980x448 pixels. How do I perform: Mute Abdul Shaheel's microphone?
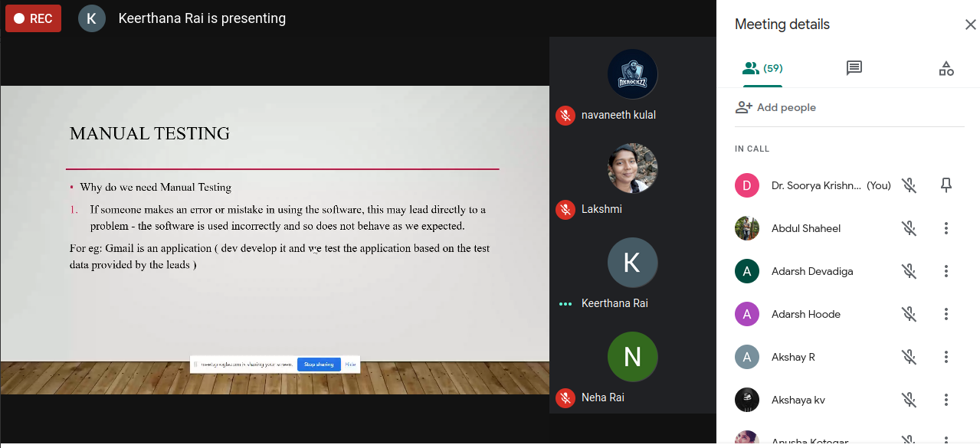(x=909, y=228)
